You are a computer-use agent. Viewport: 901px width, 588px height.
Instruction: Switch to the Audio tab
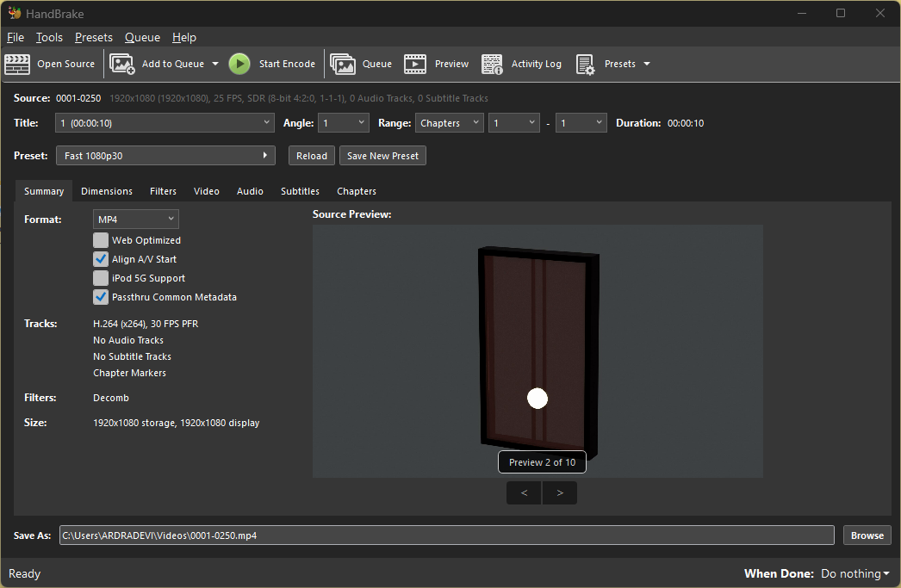click(x=250, y=191)
